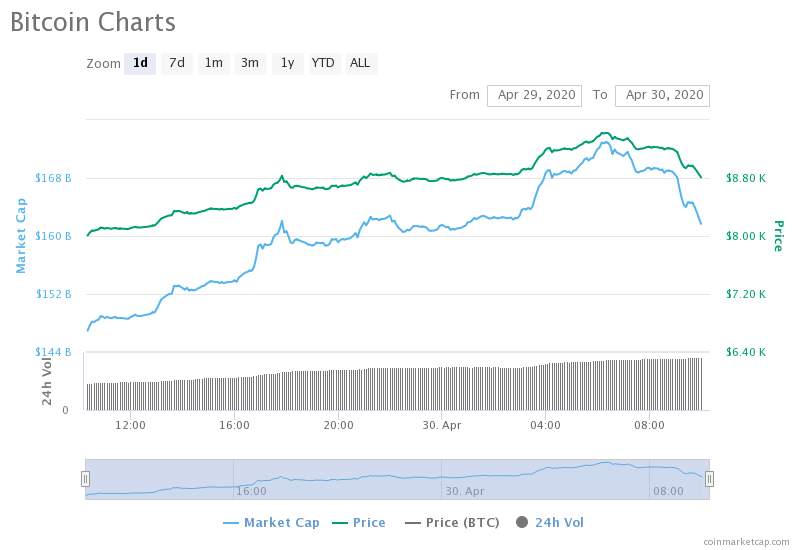Open the coinmarketcap.com credit link
The image size is (800, 550).
tap(746, 542)
